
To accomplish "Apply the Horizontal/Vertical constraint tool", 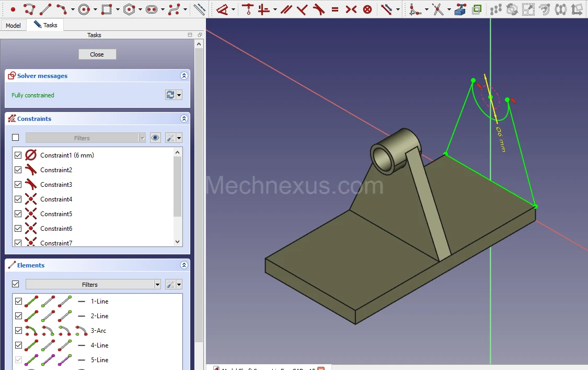I will [264, 9].
